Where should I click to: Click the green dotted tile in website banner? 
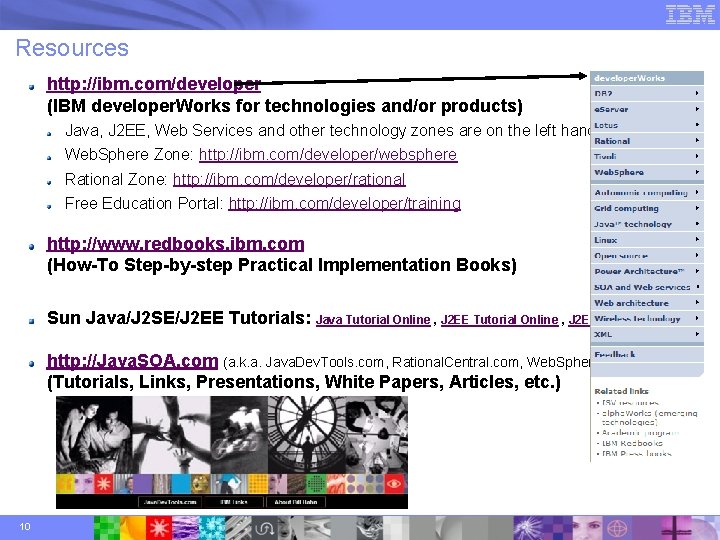point(316,484)
